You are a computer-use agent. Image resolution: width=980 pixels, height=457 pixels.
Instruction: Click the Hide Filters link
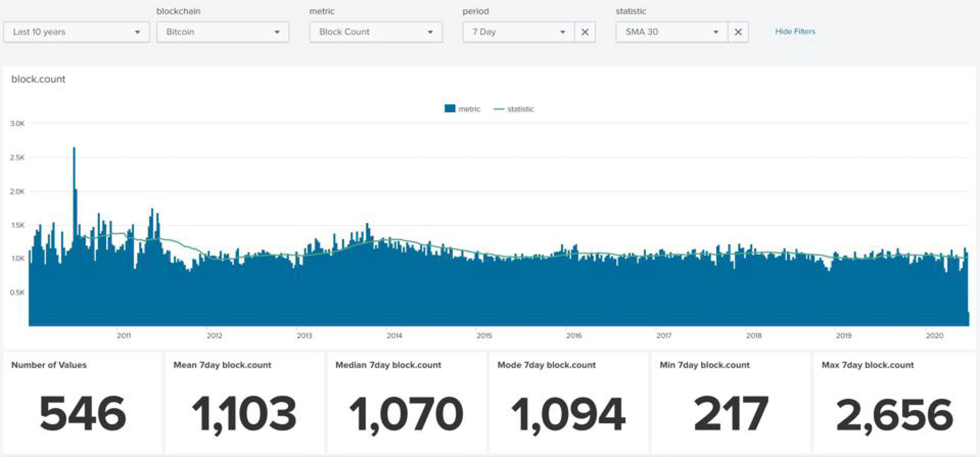(795, 32)
